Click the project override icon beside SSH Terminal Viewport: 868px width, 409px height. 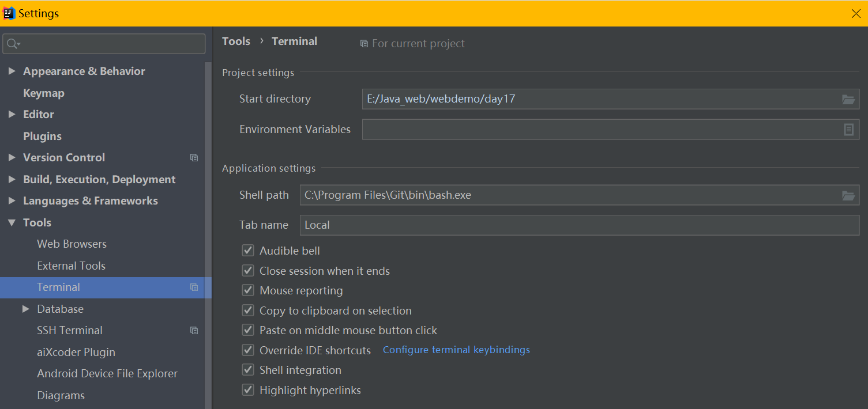[194, 330]
